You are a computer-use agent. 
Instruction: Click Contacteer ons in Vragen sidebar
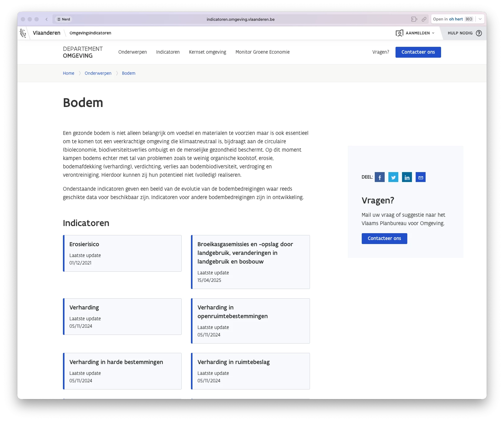384,238
